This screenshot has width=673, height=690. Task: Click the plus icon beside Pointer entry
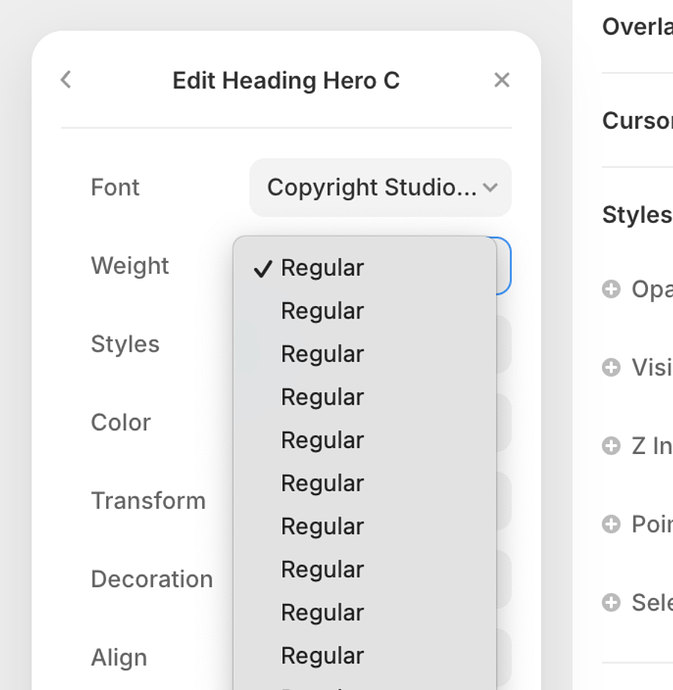point(611,523)
